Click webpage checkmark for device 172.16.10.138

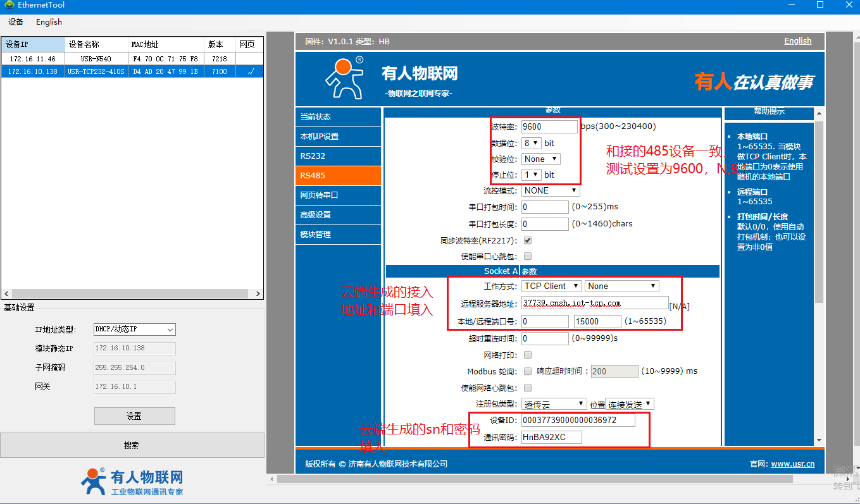point(251,71)
